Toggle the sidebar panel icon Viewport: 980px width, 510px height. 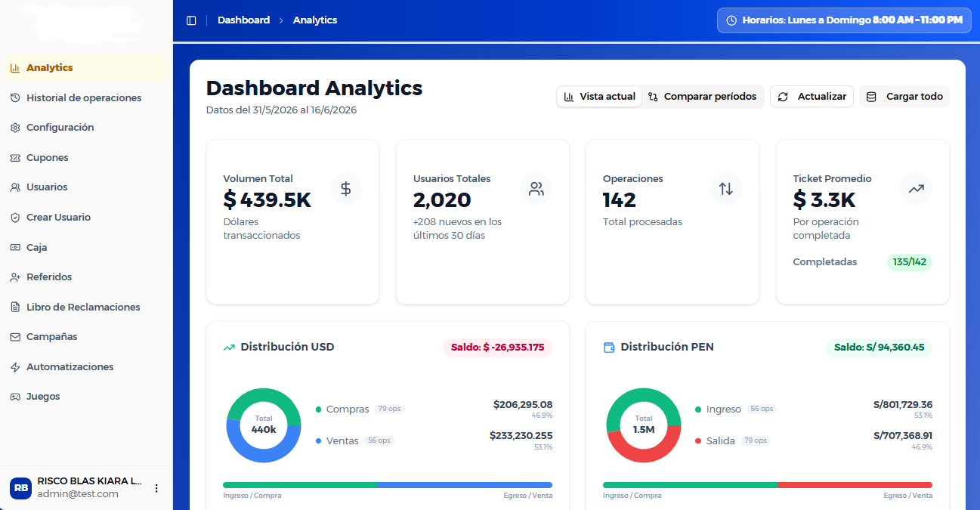(191, 20)
